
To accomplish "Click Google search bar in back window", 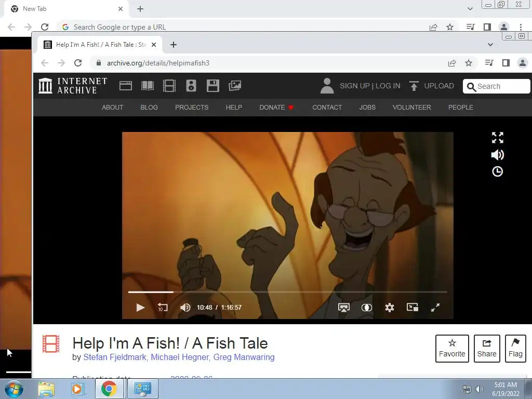I will coord(241,27).
